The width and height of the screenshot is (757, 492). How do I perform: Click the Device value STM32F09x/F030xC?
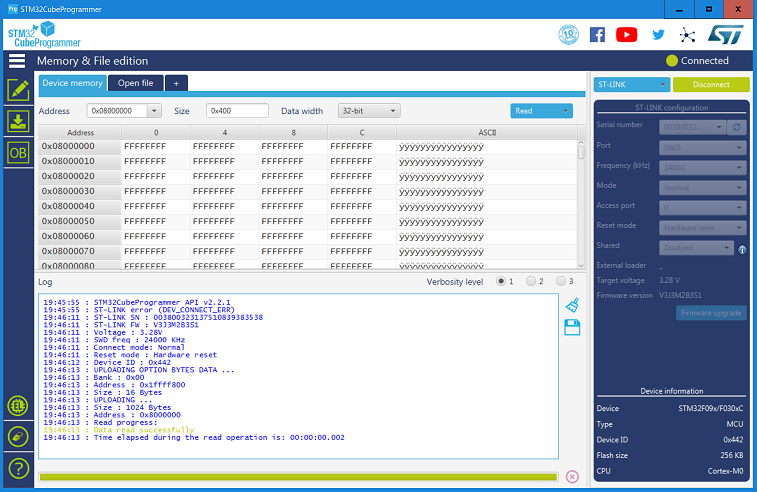[711, 408]
